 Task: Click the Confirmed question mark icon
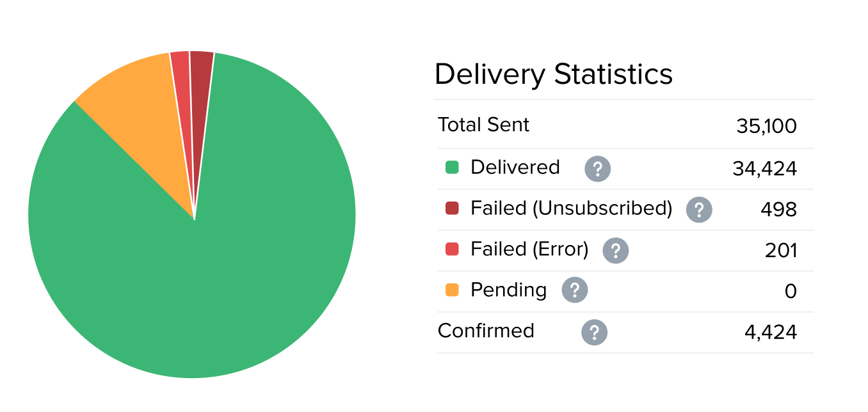(x=595, y=332)
